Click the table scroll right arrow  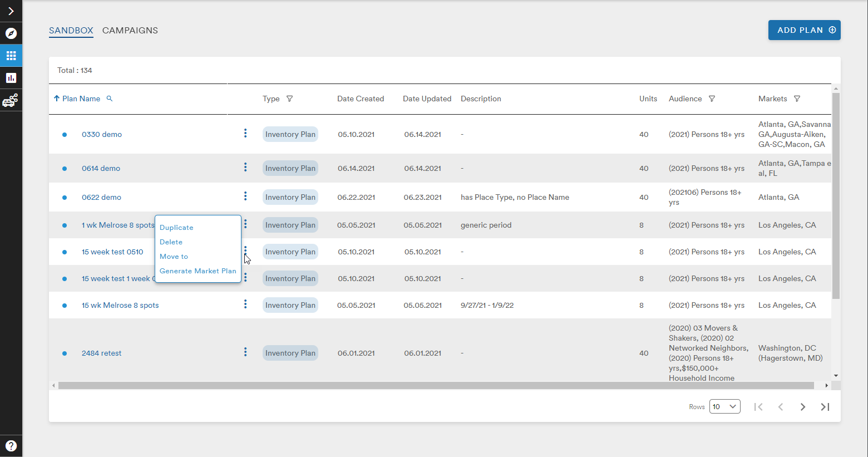coord(827,385)
